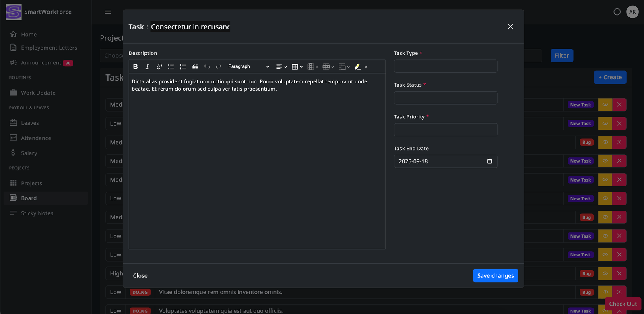Undo the last edit in the editor
Viewport: 644px width, 314px height.
coord(207,67)
